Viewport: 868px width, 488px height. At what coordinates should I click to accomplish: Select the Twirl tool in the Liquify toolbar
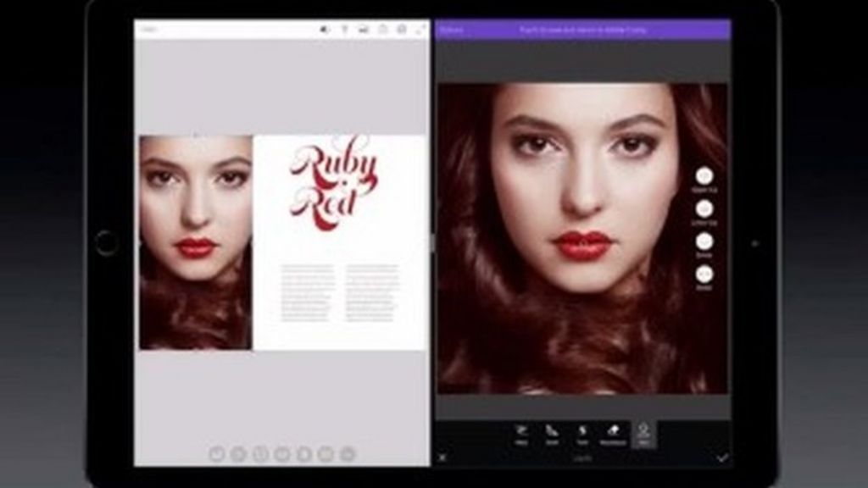pos(583,430)
